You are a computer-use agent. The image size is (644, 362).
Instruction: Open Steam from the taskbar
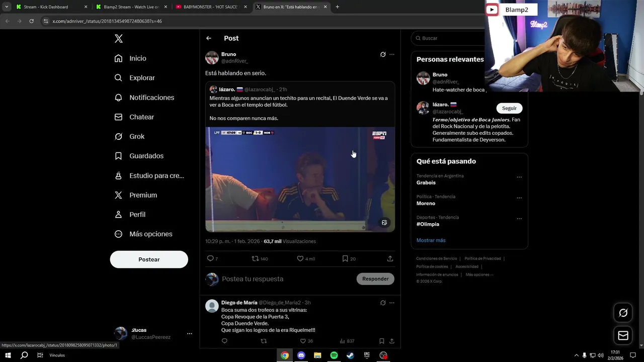coord(350,355)
